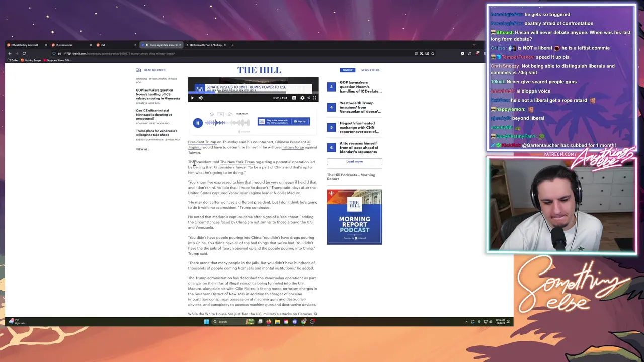Skip forward in article audio player
Image resolution: width=644 pixels, height=362 pixels.
230,114
